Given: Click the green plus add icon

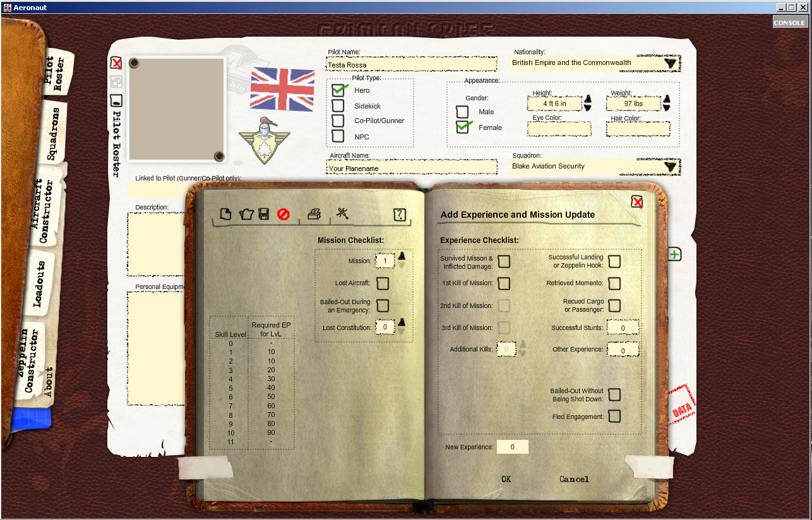Looking at the screenshot, I should [674, 254].
